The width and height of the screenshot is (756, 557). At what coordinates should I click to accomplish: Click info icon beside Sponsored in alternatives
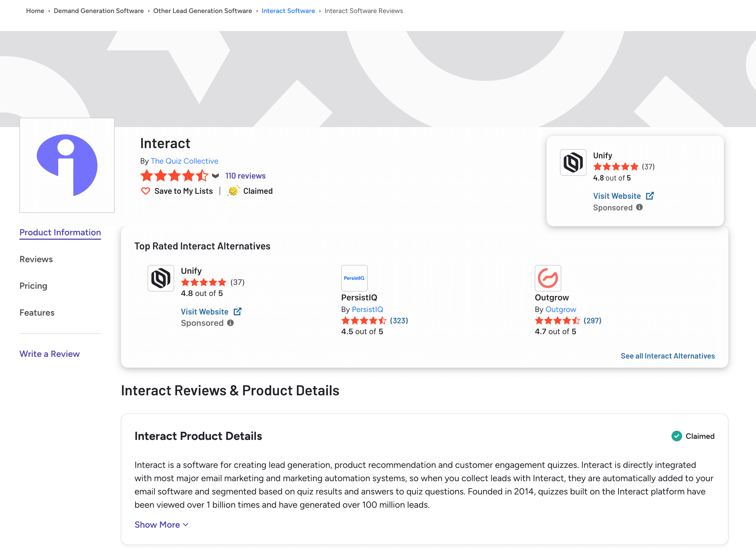230,323
